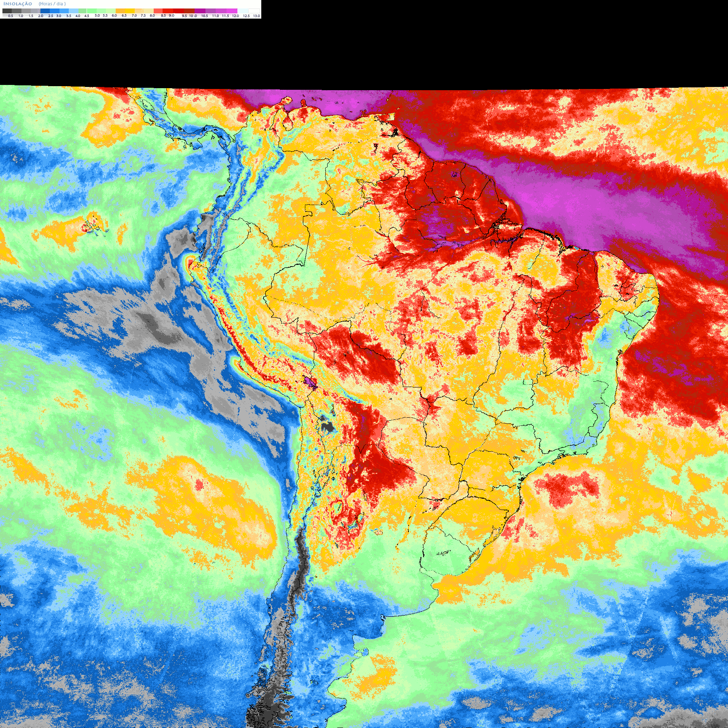
Task: Select the 11.5 value on the legend
Action: pos(225,16)
